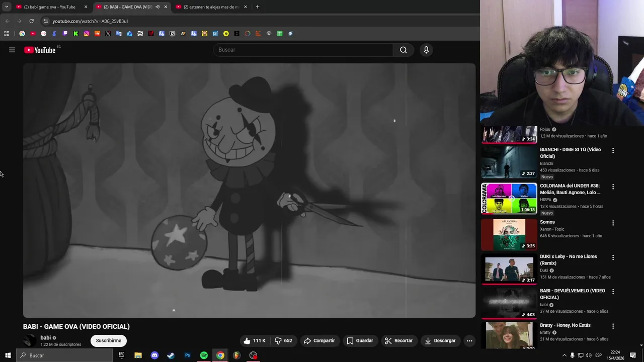The height and width of the screenshot is (362, 644).
Task: View site information icon in address bar
Action: [46, 21]
